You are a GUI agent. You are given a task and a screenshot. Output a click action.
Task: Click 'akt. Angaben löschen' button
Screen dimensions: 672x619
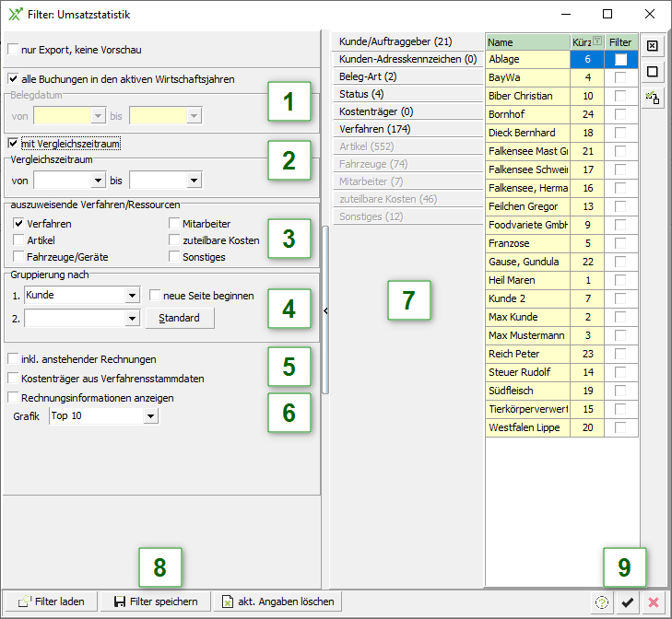point(278,601)
